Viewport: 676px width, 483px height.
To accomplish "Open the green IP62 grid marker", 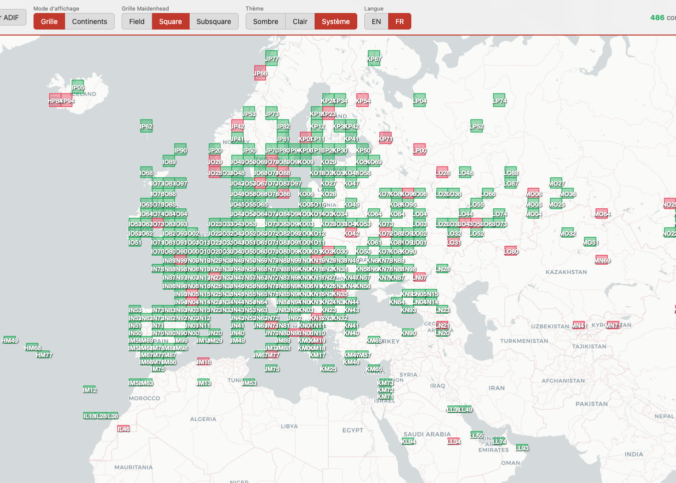I will click(146, 127).
